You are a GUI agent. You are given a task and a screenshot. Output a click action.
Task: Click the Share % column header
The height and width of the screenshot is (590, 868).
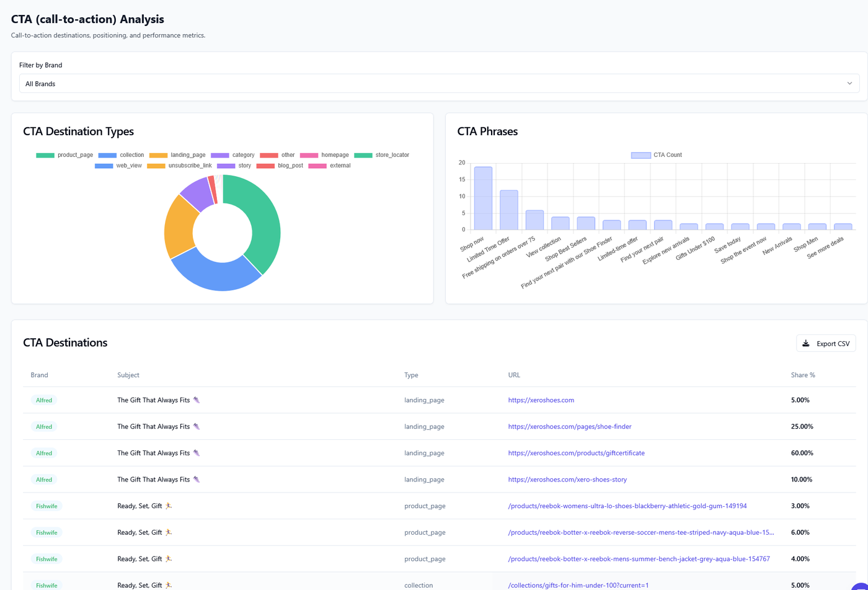pos(803,375)
